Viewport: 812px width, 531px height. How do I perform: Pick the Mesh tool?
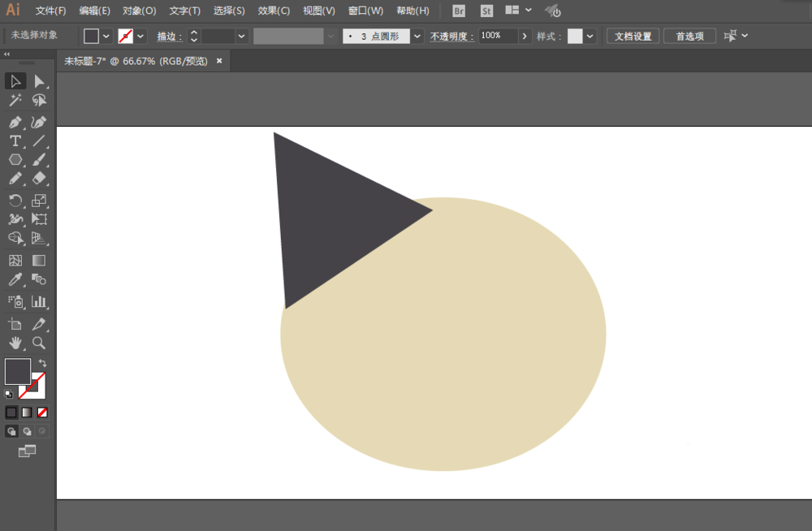pyautogui.click(x=15, y=260)
